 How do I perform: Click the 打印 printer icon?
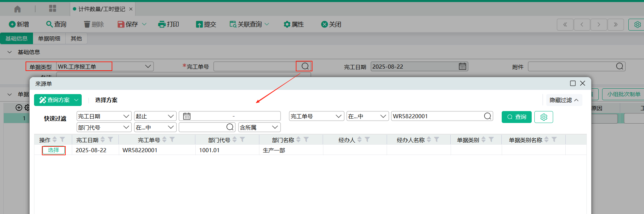(x=162, y=24)
